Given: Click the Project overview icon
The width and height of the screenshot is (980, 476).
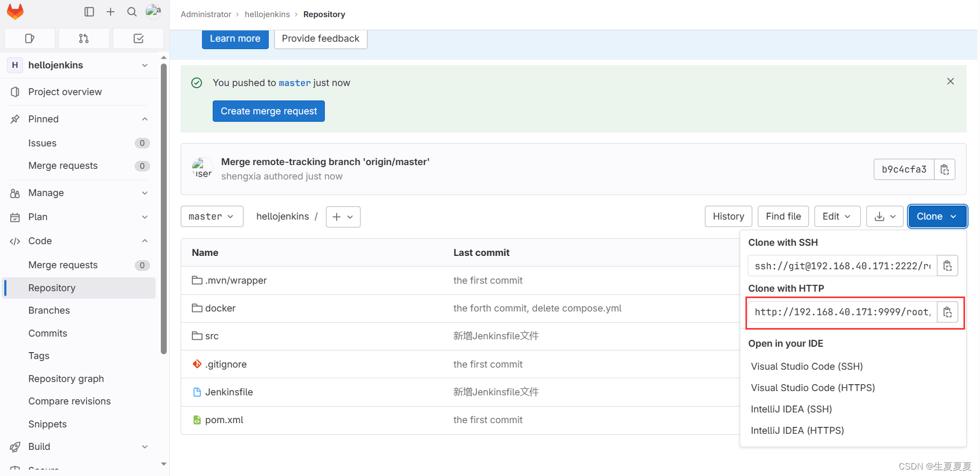Looking at the screenshot, I should [x=15, y=92].
